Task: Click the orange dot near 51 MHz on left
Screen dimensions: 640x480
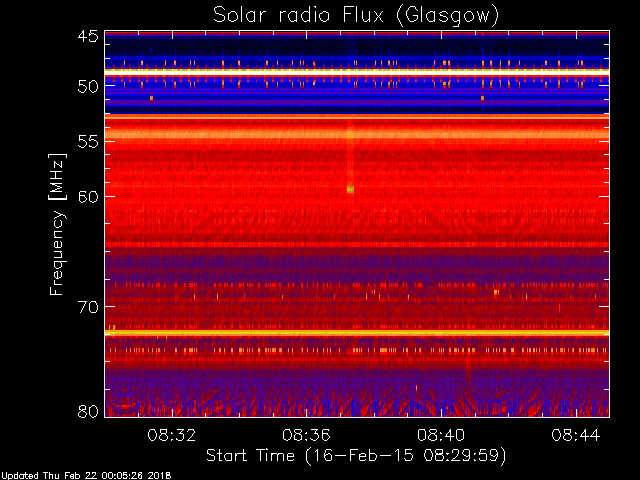Action: (151, 98)
